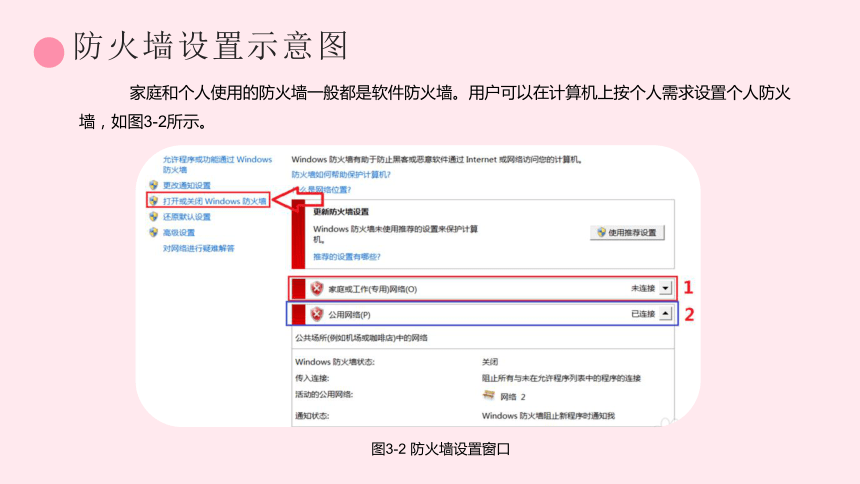Image resolution: width=860 pixels, height=484 pixels.
Task: Open the 更改通知设置 link
Action: [x=186, y=185]
